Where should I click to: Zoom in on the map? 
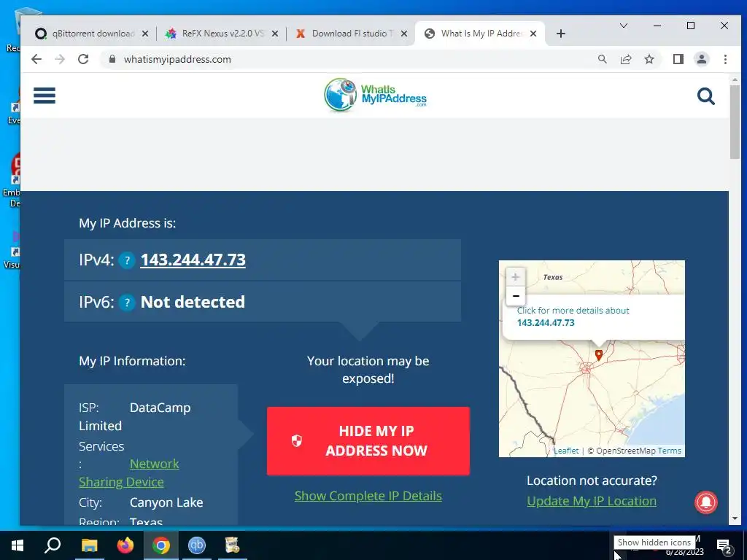point(516,276)
